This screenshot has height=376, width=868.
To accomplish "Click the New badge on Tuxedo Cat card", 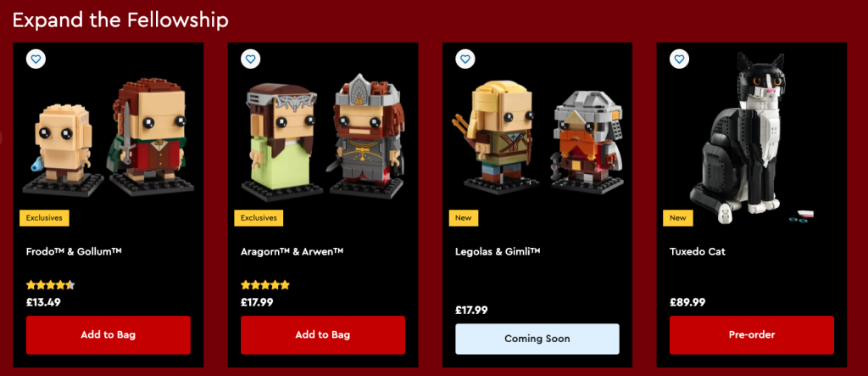I will [678, 218].
